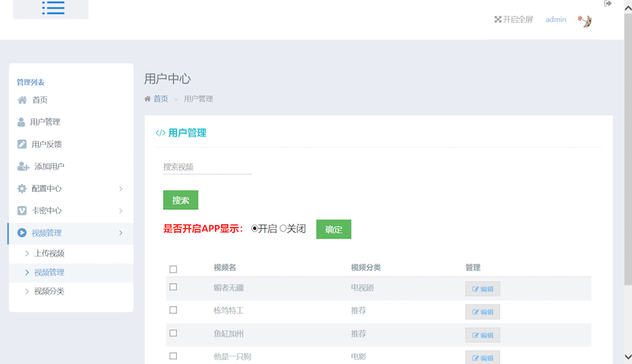Click the 开启全屏 fullscreen icon
This screenshot has width=632, height=364.
click(x=498, y=20)
